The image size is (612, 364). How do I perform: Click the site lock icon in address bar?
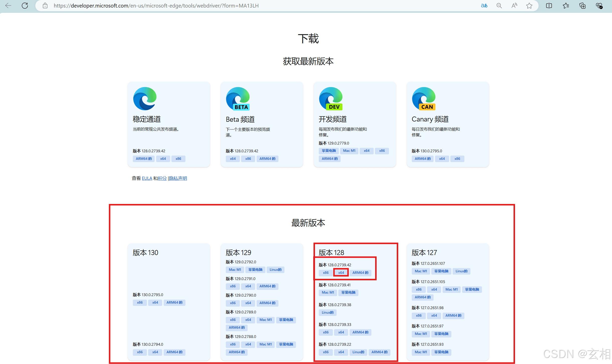[45, 6]
